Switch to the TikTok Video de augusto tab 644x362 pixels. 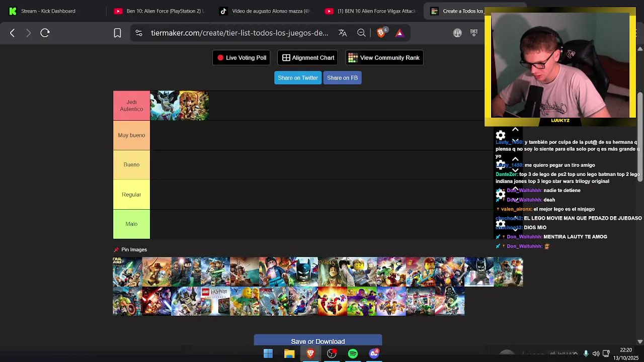tap(265, 11)
